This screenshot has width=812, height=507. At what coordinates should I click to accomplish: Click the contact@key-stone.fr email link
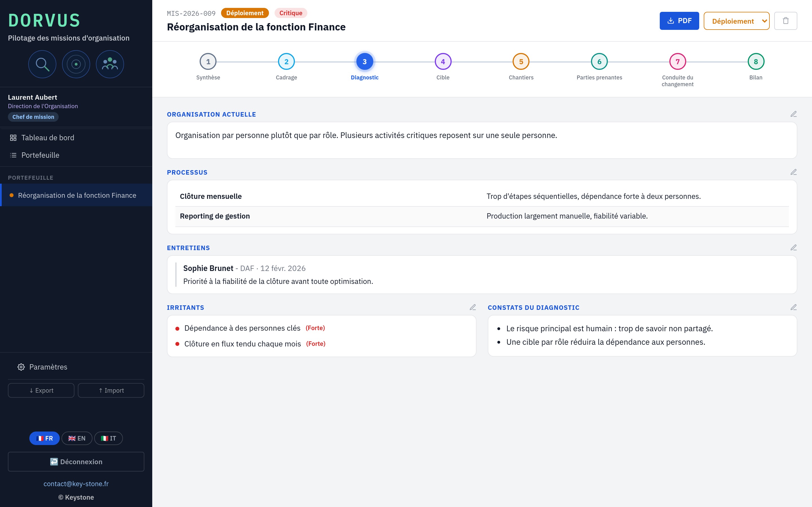coord(76,484)
